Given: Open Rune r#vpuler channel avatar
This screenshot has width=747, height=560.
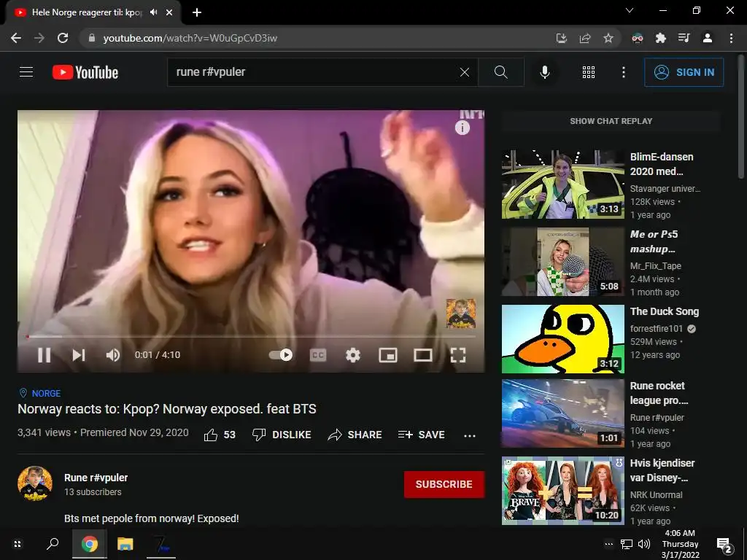Looking at the screenshot, I should coord(35,484).
